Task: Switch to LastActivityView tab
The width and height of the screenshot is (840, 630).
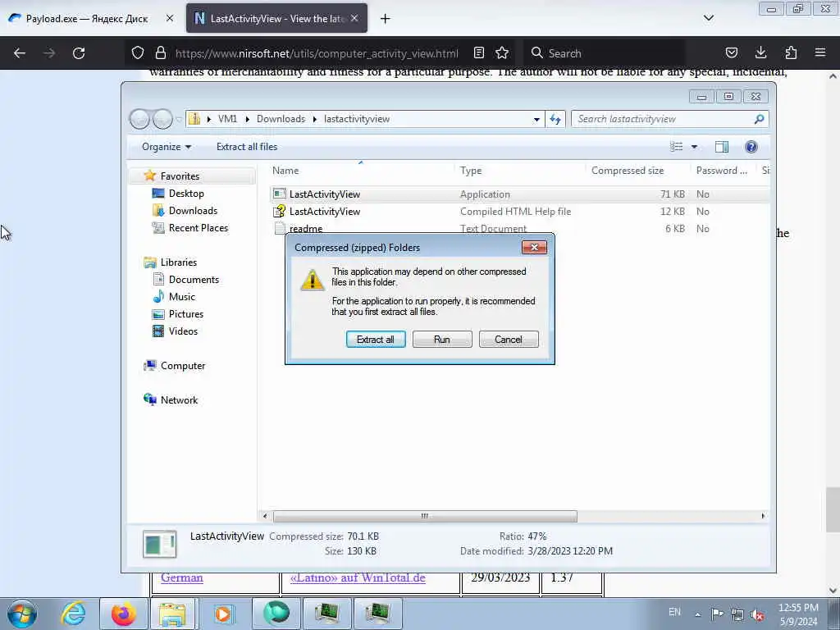Action: tap(276, 18)
